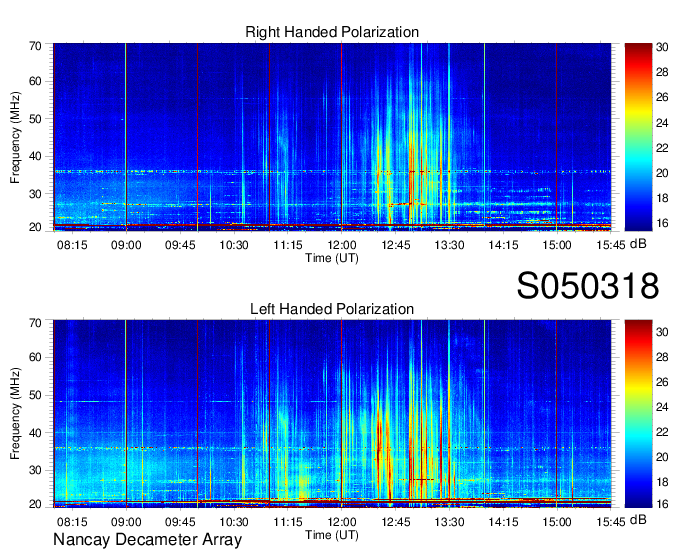Image resolution: width=680 pixels, height=552 pixels.
Task: Click "10:30" time tick on Right Handed plot
Action: pos(234,245)
